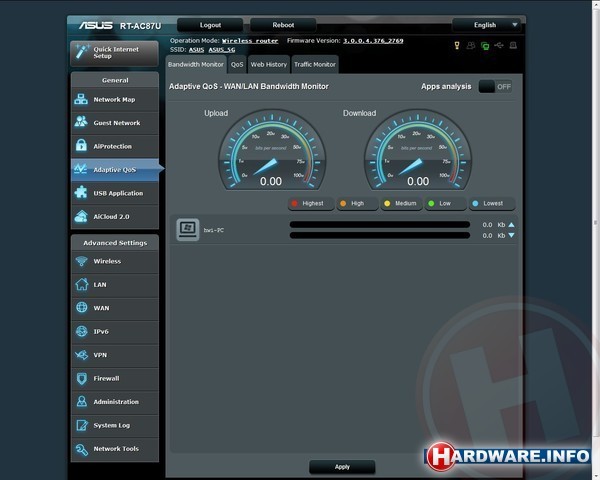Click the AiCloud 2.0 cloud icon

coord(81,216)
